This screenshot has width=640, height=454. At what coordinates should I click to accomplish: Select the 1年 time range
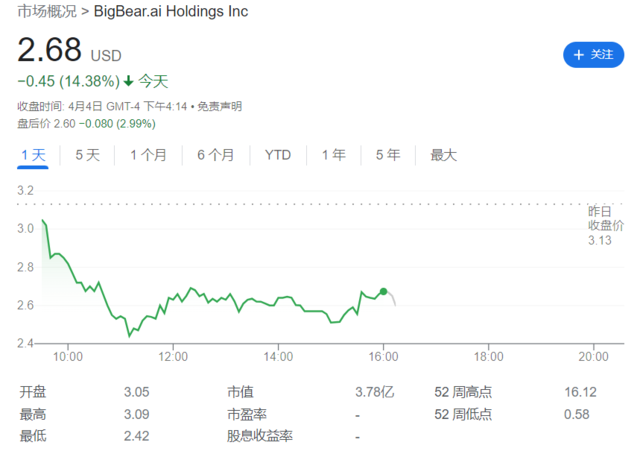pyautogui.click(x=333, y=155)
